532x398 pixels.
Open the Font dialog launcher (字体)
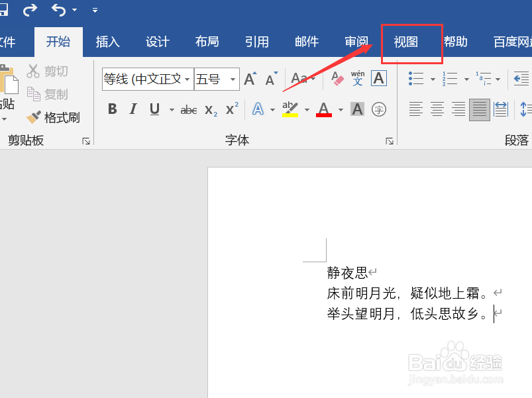coord(390,140)
